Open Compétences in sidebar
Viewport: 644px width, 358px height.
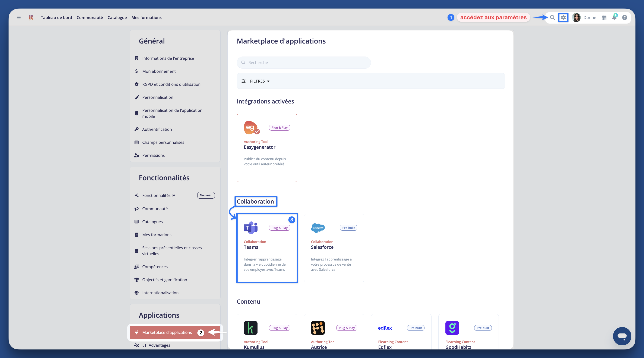pos(175,266)
